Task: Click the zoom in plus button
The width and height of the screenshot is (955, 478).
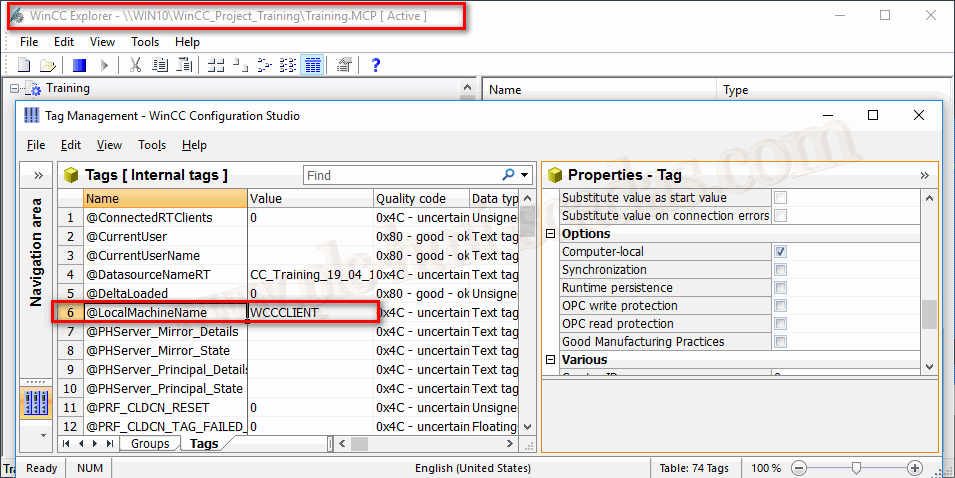Action: (914, 468)
